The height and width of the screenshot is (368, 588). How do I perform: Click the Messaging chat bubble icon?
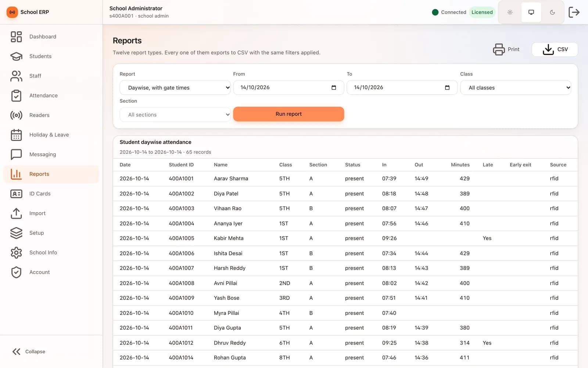click(16, 155)
